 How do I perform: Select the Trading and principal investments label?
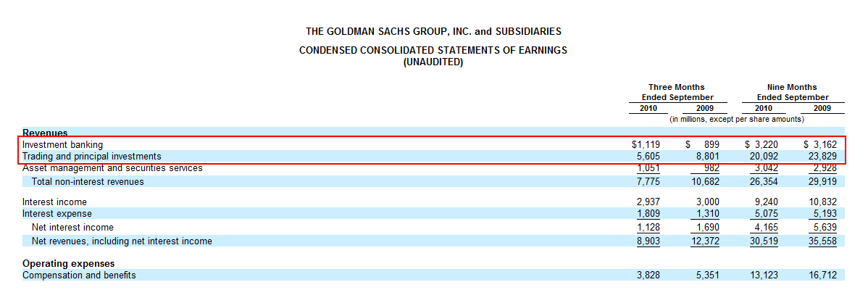92,156
